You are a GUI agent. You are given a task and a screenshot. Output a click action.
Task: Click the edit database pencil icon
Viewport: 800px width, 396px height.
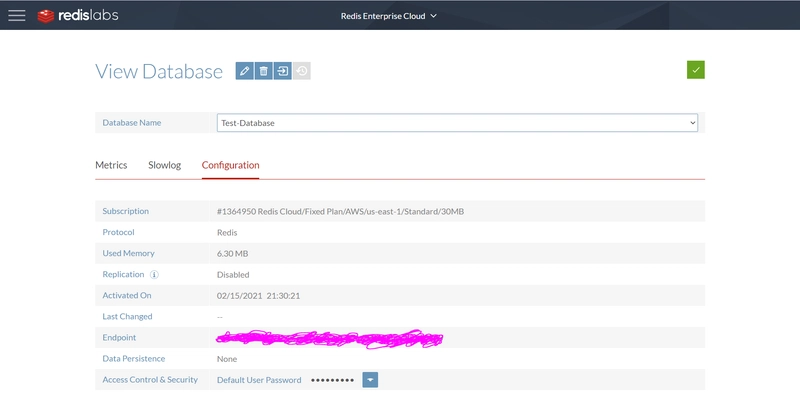pos(244,71)
